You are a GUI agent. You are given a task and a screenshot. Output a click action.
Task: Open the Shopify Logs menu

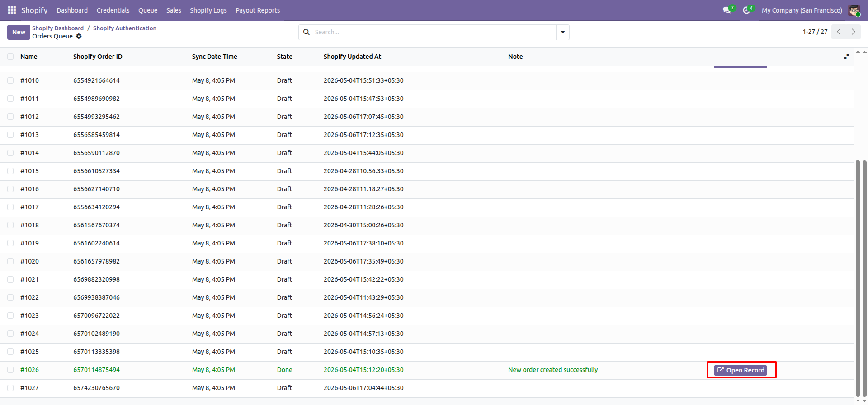tap(208, 10)
